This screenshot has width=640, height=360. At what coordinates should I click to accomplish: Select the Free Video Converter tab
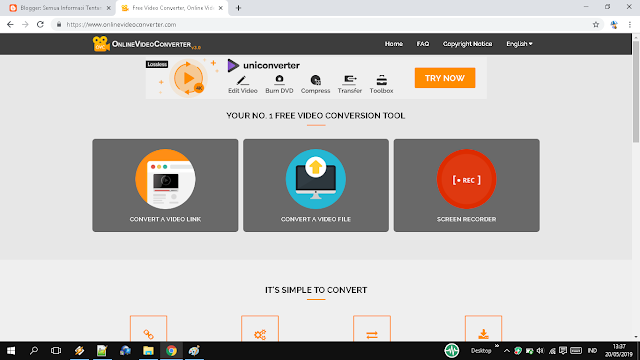171,8
